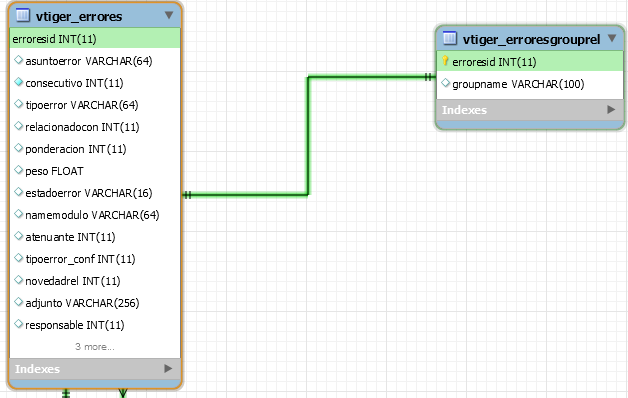This screenshot has width=628, height=398.
Task: Select the adjunto VARCHAR(256) column
Action: pyautogui.click(x=95, y=303)
